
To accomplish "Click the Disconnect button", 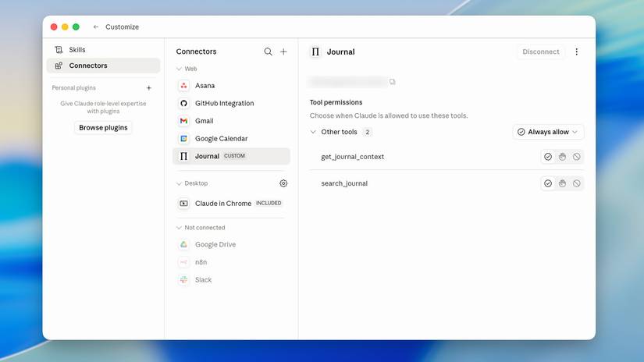I will tap(540, 51).
